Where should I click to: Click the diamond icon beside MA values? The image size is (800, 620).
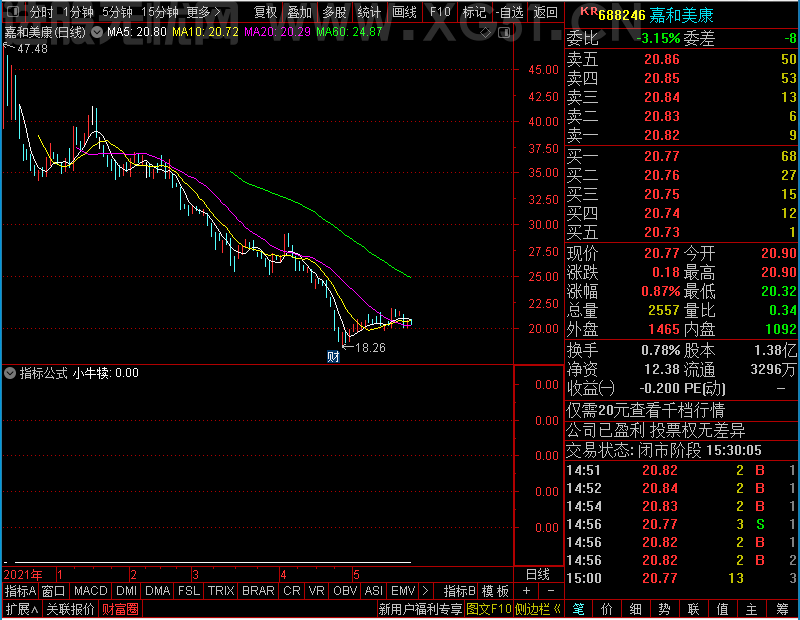pos(486,33)
